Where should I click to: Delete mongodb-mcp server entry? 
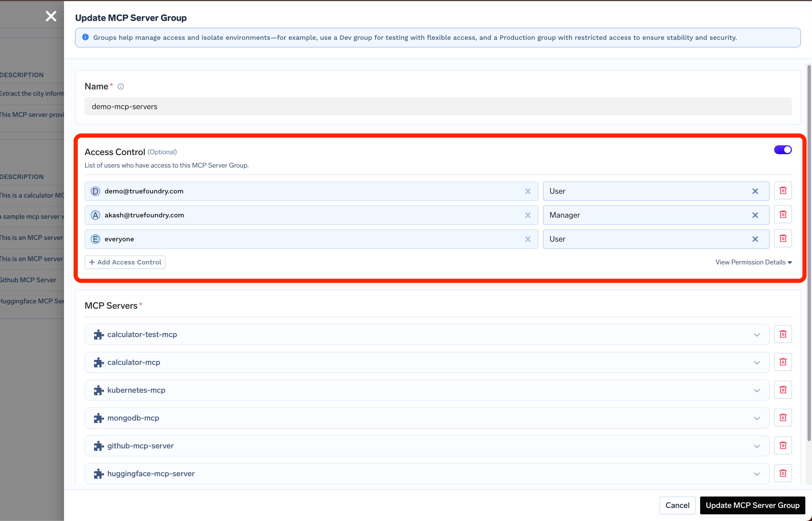point(783,417)
